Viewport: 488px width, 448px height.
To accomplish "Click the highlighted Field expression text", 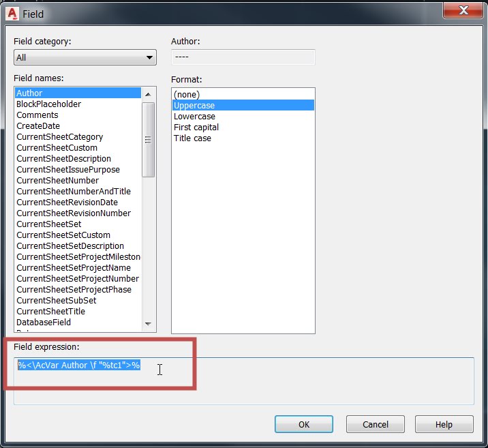I will 79,365.
